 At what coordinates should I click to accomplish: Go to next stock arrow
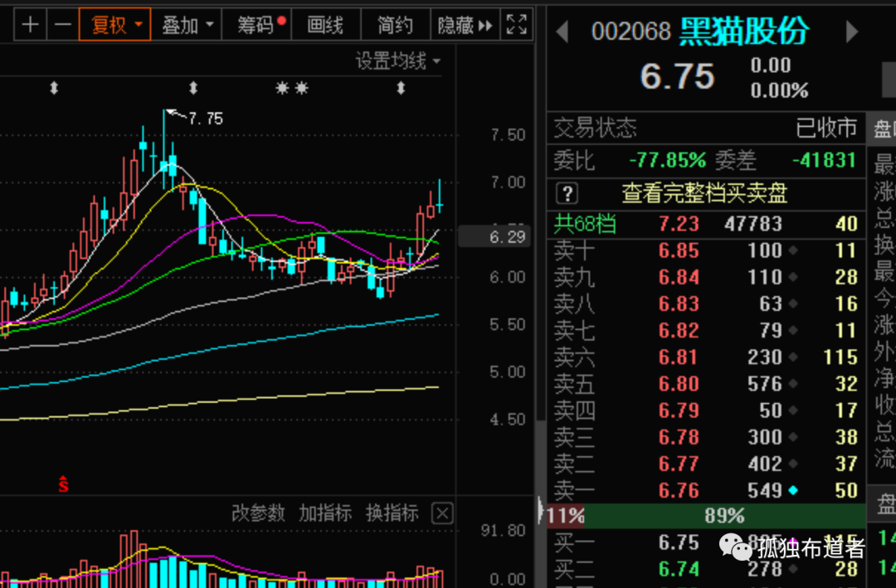[x=851, y=32]
